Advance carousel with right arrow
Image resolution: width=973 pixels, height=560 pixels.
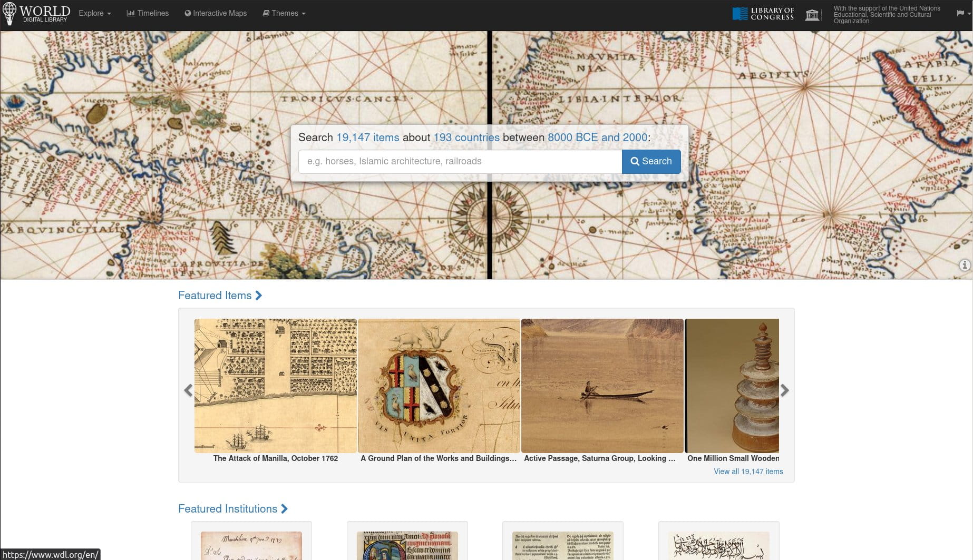point(784,390)
